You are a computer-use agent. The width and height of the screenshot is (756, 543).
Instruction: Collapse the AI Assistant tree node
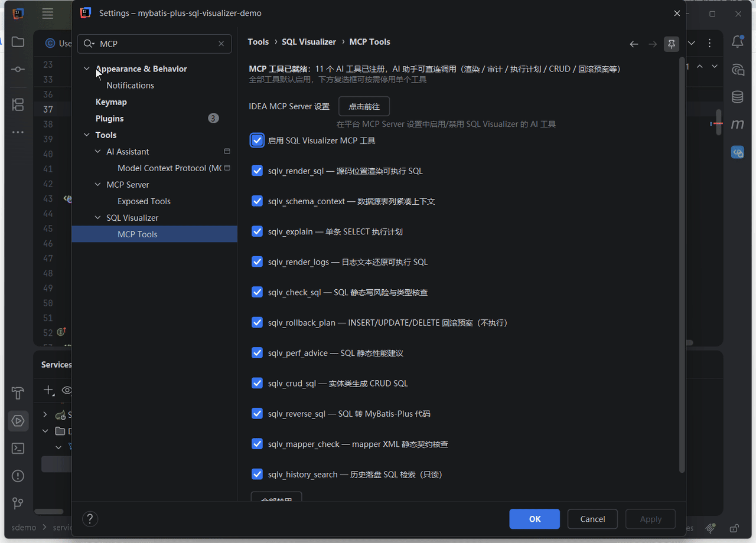coord(98,151)
